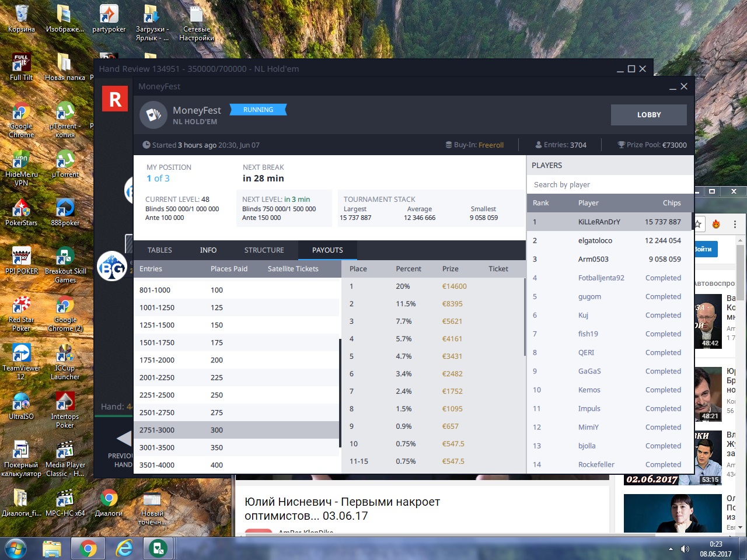747x560 pixels.
Task: Click the BG round logo beside the lobby
Action: click(111, 267)
